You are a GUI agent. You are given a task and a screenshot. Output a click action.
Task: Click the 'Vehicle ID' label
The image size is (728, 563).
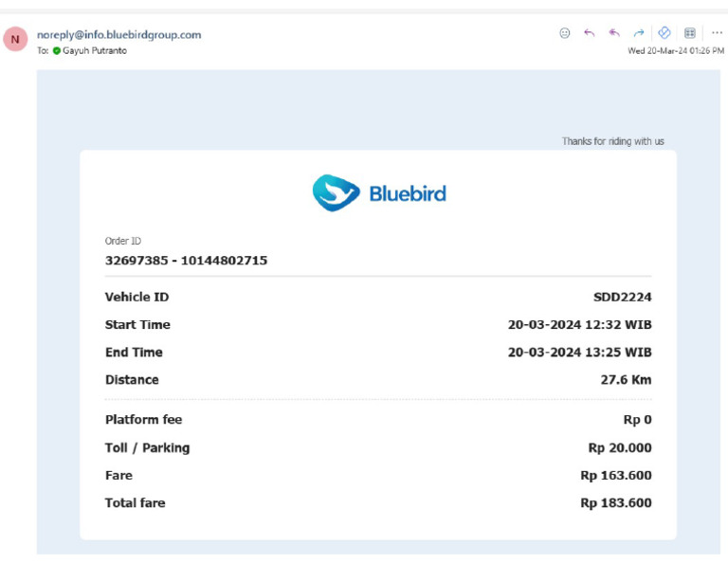[x=136, y=297]
